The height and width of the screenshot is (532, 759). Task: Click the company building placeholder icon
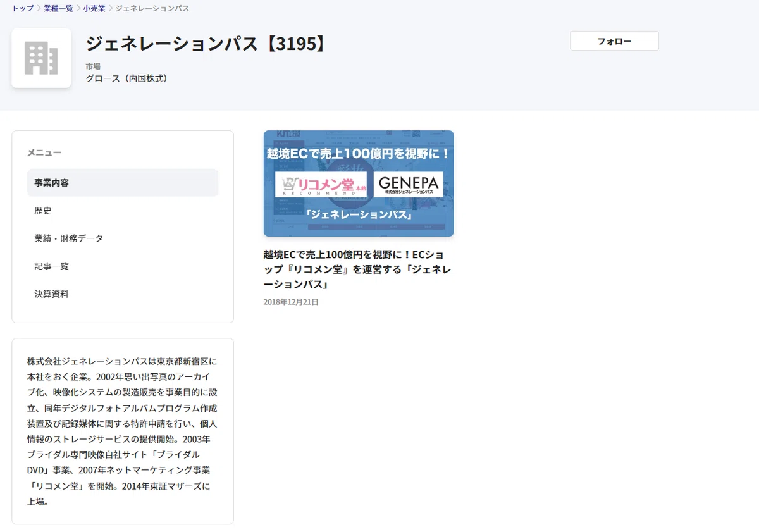pos(41,58)
